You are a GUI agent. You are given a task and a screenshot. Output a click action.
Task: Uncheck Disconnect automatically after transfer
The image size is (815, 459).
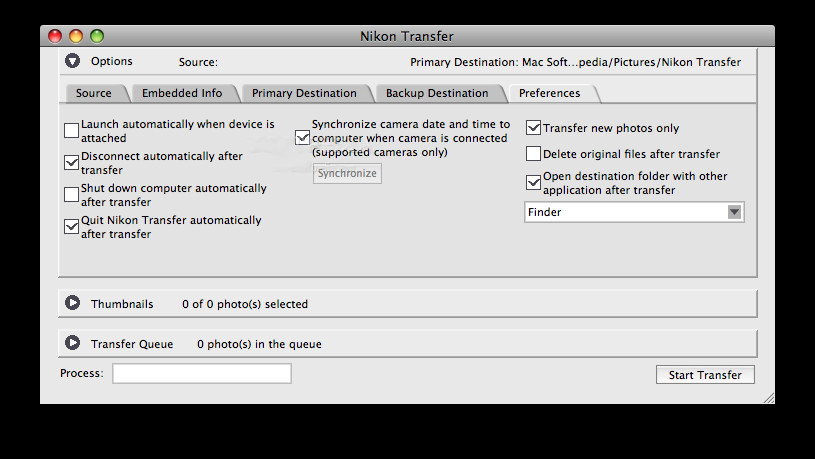point(71,162)
